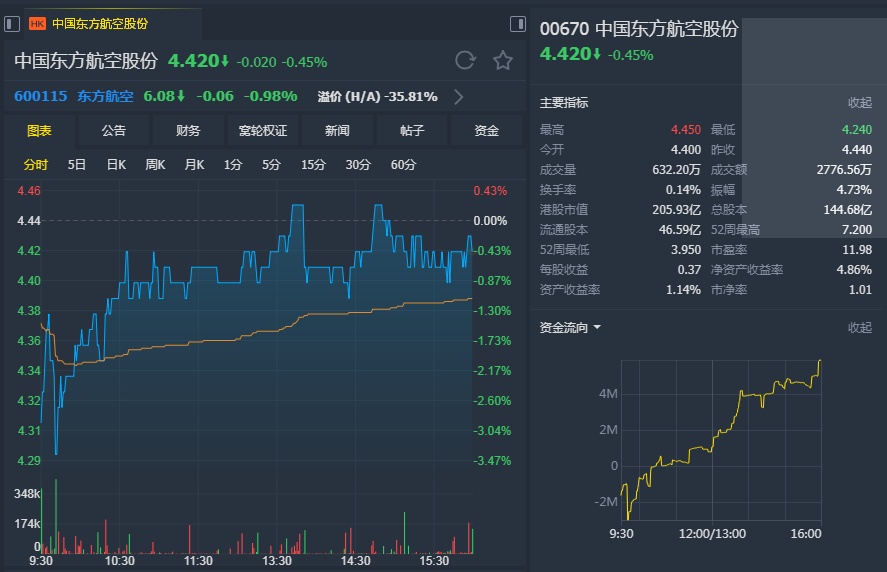The image size is (887, 572).
Task: Click the 每股收益 value 0.37
Action: 689,270
